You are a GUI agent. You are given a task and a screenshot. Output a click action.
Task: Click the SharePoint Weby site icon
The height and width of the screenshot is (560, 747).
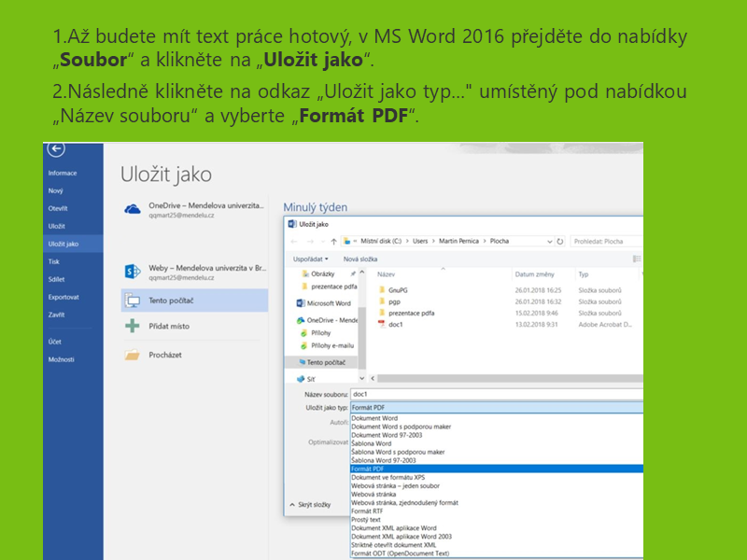point(133,272)
